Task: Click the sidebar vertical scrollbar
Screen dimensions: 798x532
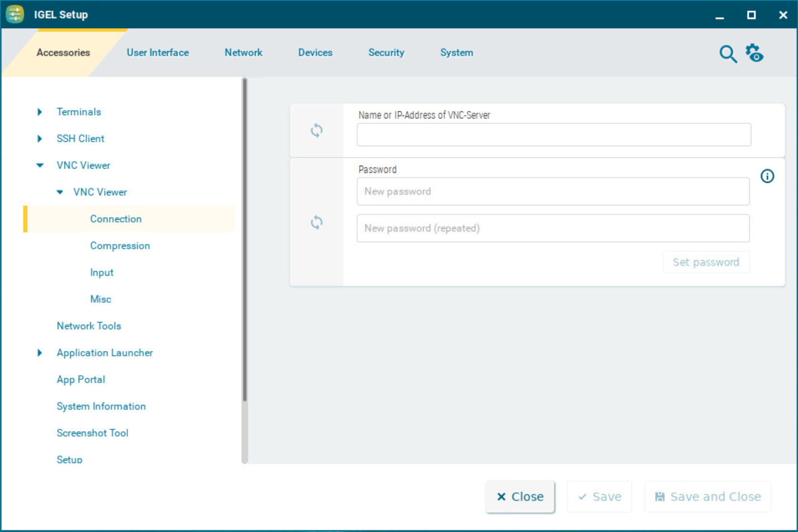Action: coord(245,239)
